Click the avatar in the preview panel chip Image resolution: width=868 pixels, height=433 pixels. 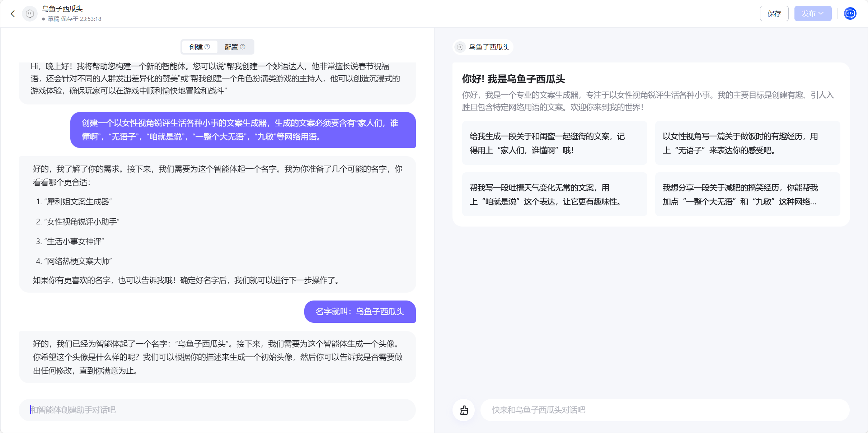click(x=460, y=47)
